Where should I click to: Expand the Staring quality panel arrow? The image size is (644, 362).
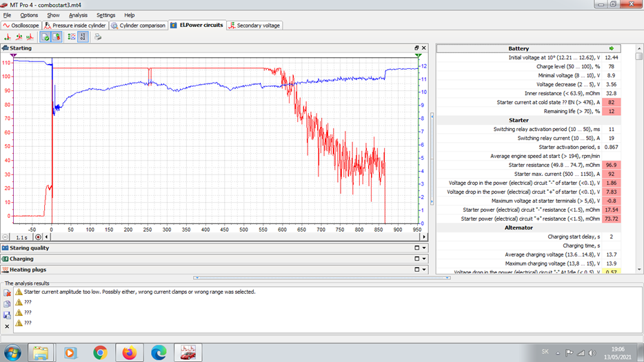(x=425, y=248)
